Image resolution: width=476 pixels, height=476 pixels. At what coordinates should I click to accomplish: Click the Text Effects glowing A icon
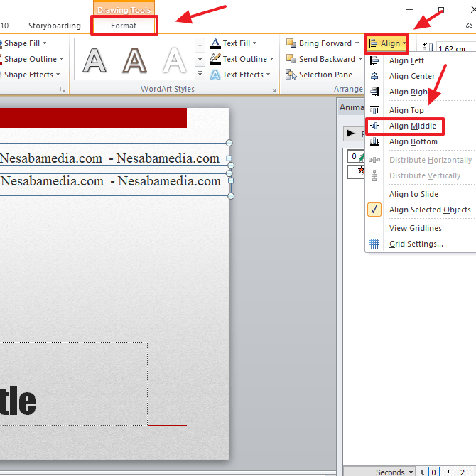(x=215, y=75)
